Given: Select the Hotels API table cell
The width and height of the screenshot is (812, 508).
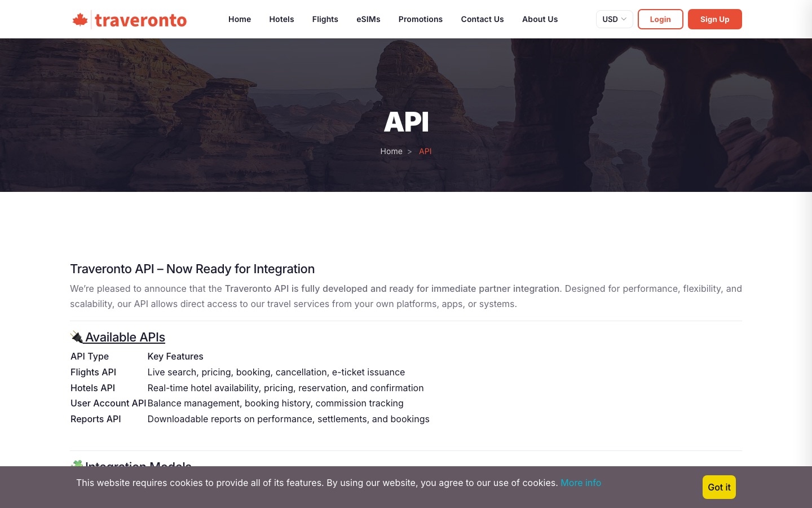Looking at the screenshot, I should 92,388.
